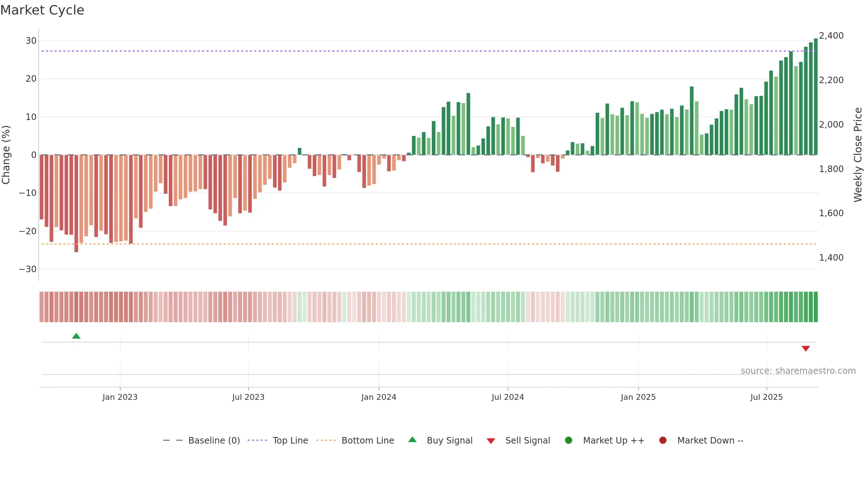Click the lowest red bar below the bottom line
The image size is (868, 488).
(76, 204)
